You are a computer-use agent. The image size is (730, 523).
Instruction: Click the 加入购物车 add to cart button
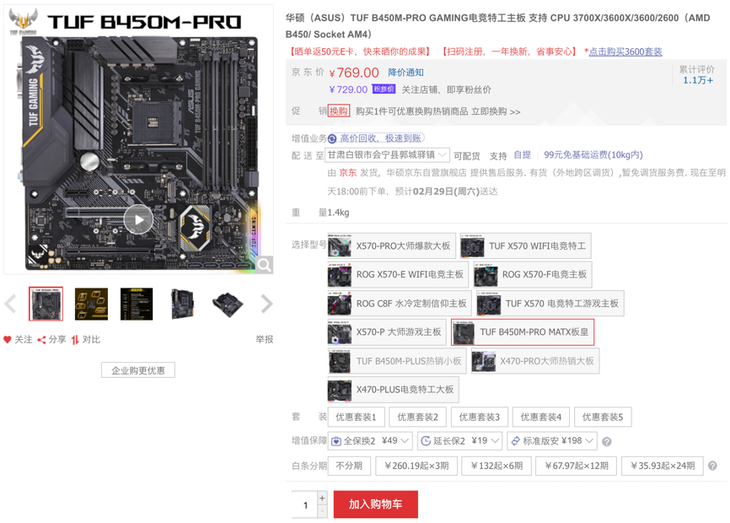pyautogui.click(x=376, y=504)
